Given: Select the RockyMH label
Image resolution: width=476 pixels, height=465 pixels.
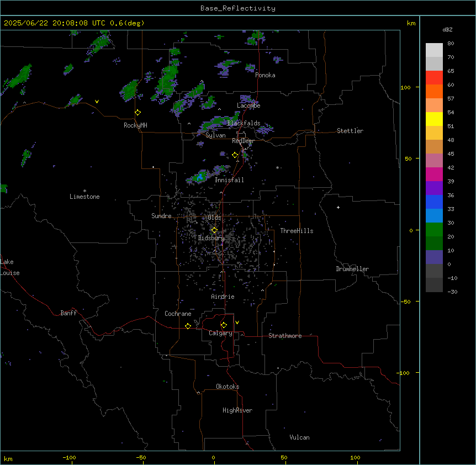Looking at the screenshot, I should [x=135, y=125].
